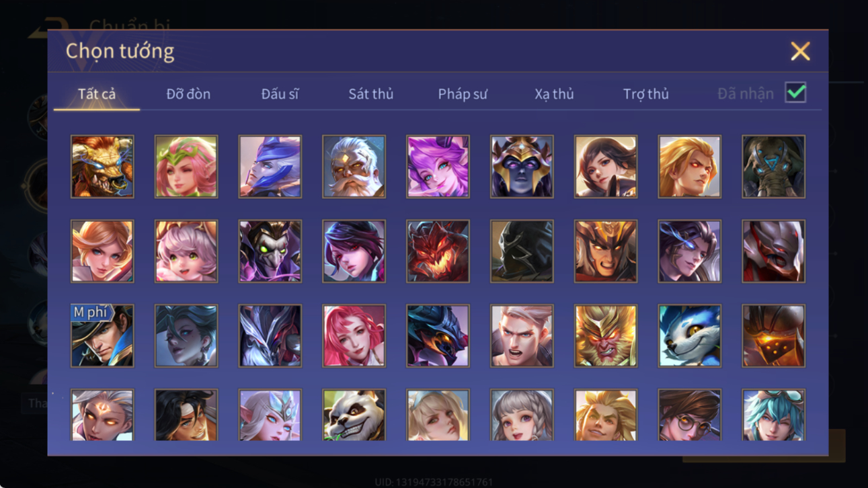The height and width of the screenshot is (488, 868).
Task: Pick the purple-haired horned girl hero
Action: tap(438, 167)
